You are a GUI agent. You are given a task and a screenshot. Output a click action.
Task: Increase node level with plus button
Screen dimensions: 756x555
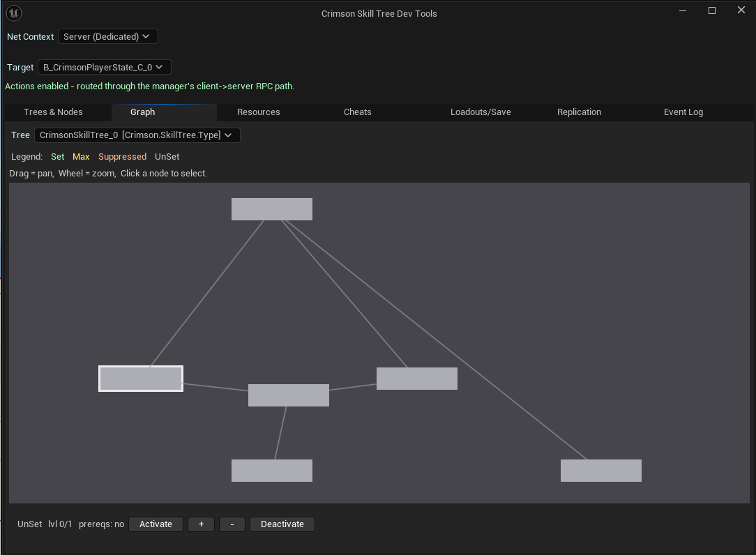coord(201,524)
